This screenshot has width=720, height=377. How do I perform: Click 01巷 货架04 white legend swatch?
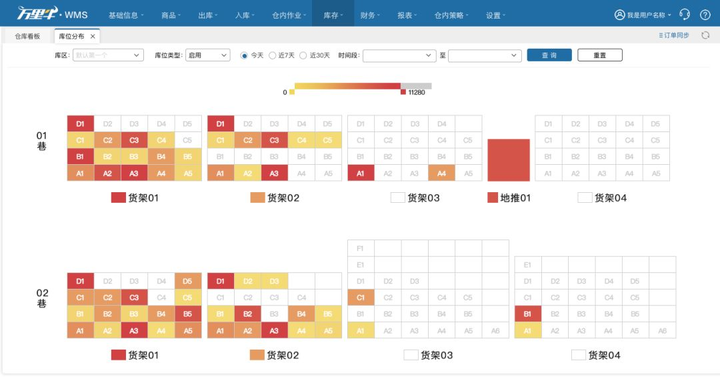tap(585, 197)
